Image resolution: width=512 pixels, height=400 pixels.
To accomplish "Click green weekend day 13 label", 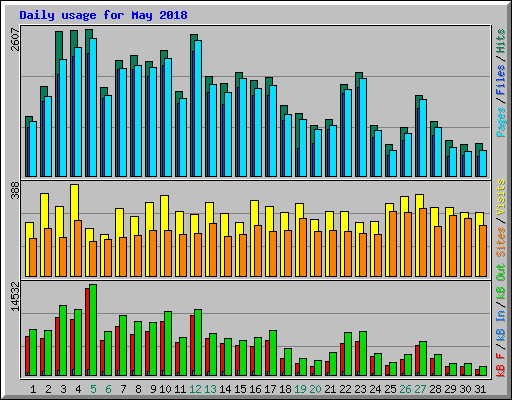I will (x=210, y=389).
